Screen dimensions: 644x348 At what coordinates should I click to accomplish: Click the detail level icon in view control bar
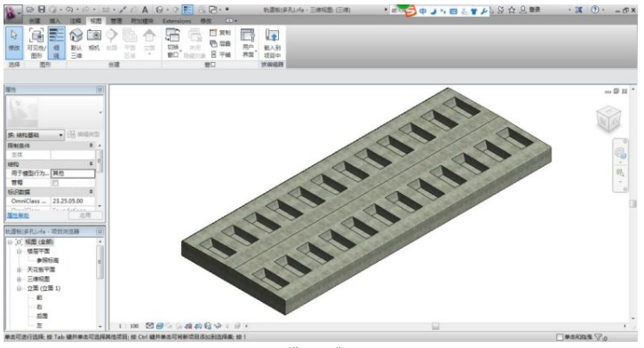(x=149, y=326)
